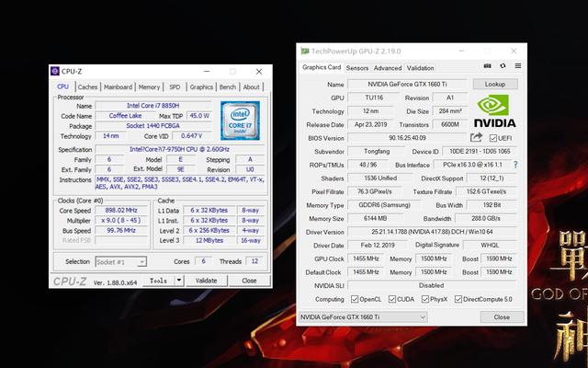
Task: Click the Max TDP value 45.0 W
Action: 199,116
